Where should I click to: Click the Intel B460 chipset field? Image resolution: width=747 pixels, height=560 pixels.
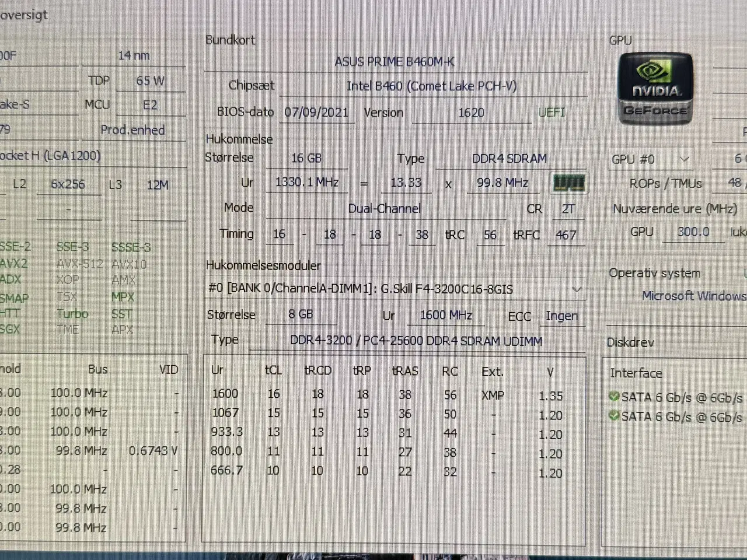click(433, 86)
